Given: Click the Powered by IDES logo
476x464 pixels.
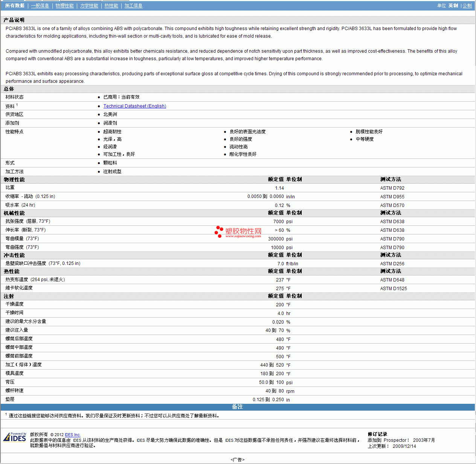Looking at the screenshot, I should 15,437.
